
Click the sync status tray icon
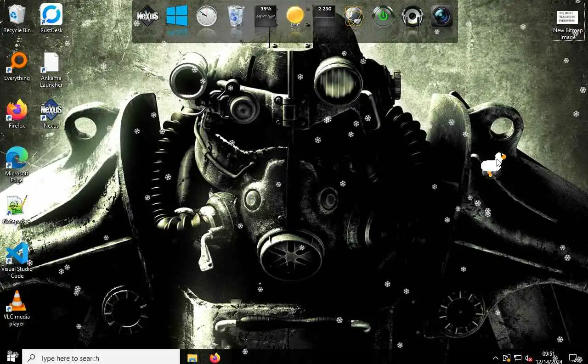coord(507,358)
